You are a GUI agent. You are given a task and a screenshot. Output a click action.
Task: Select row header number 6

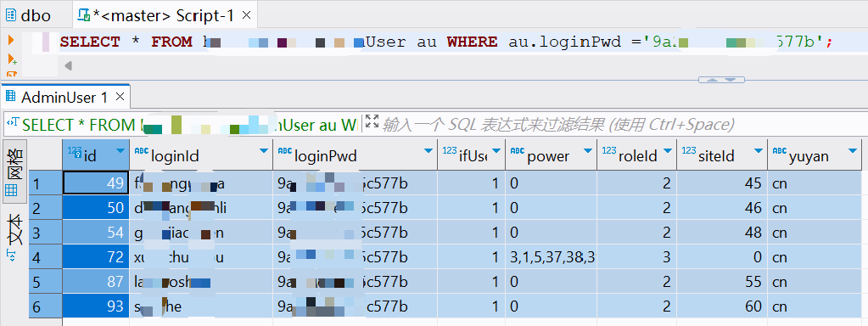45,306
